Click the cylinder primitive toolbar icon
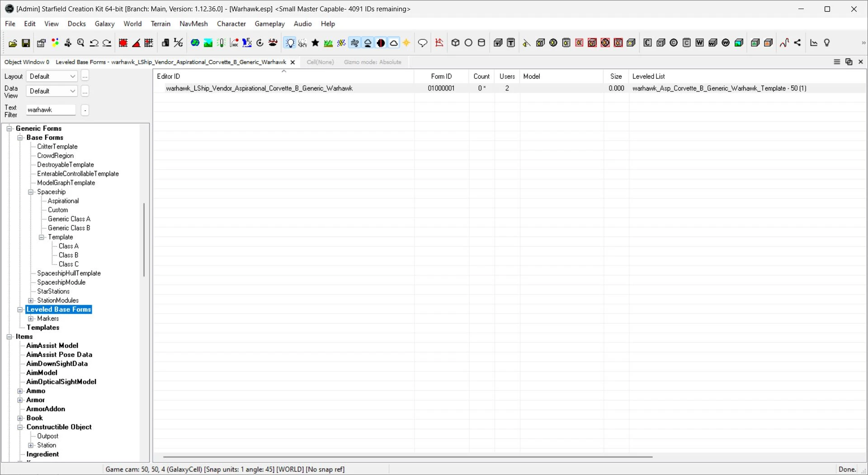Viewport: 868px width, 475px height. pos(482,43)
